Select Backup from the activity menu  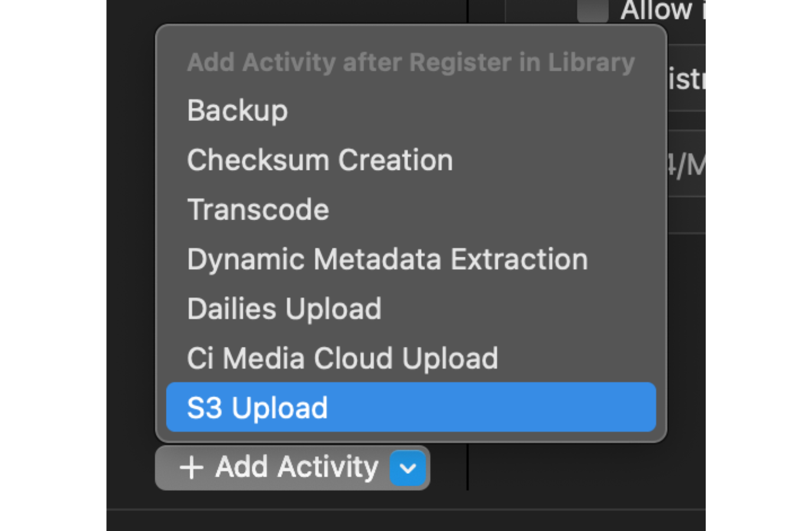pos(237,111)
